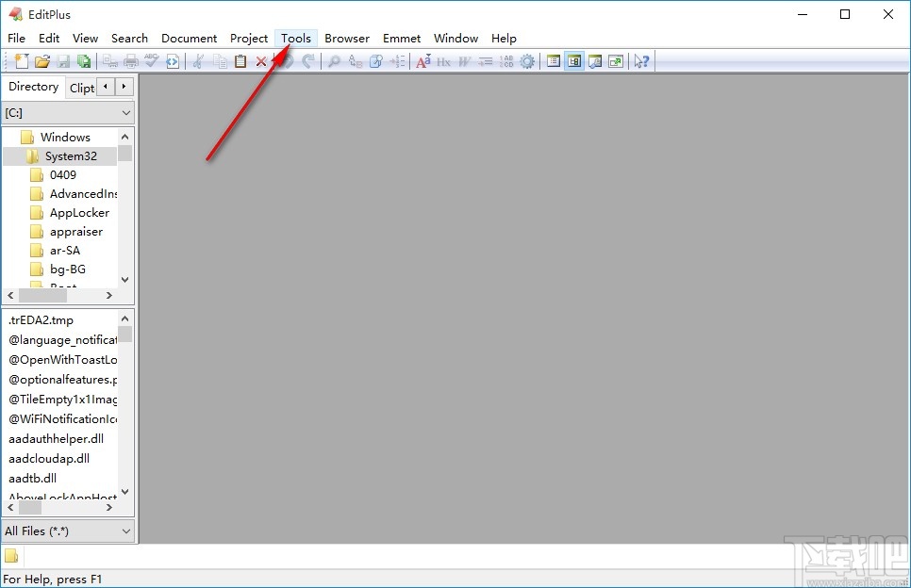Open the Edit menu
The width and height of the screenshot is (911, 588).
[49, 39]
